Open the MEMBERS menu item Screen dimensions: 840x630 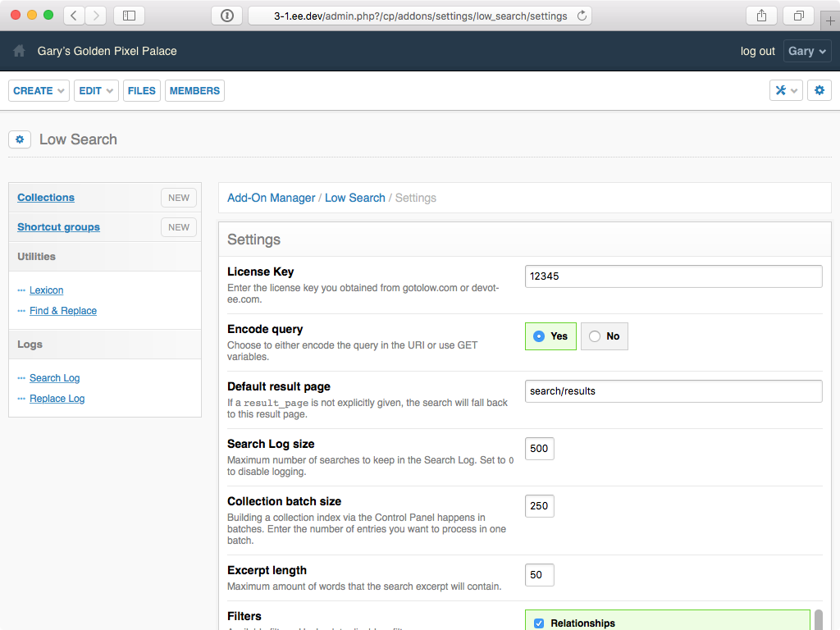(194, 90)
